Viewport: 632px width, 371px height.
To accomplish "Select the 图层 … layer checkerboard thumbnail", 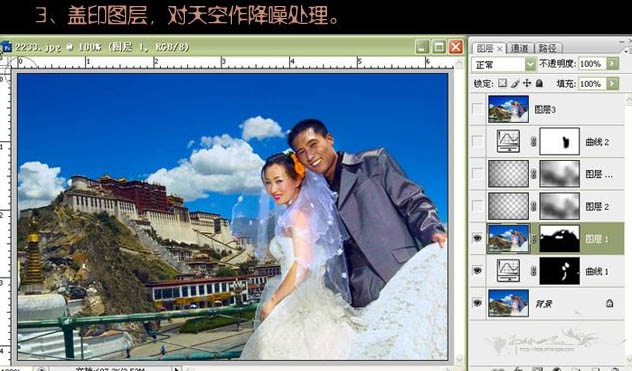I will click(x=508, y=174).
